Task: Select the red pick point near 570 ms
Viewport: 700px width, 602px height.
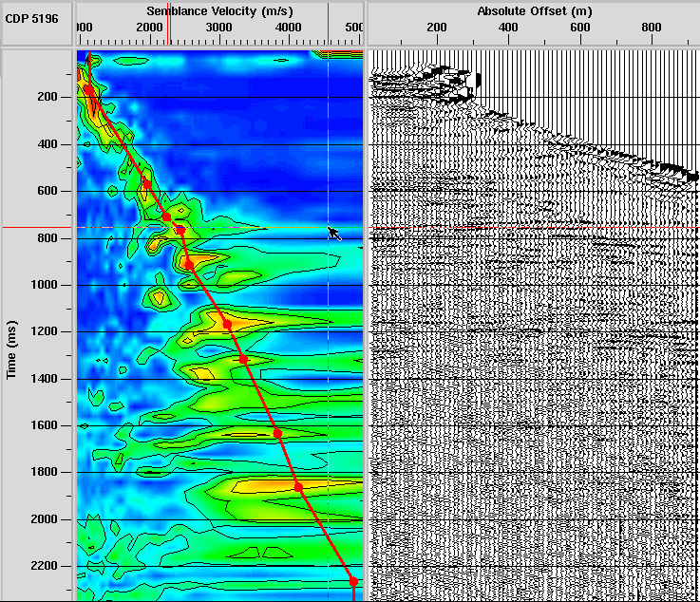Action: [146, 184]
